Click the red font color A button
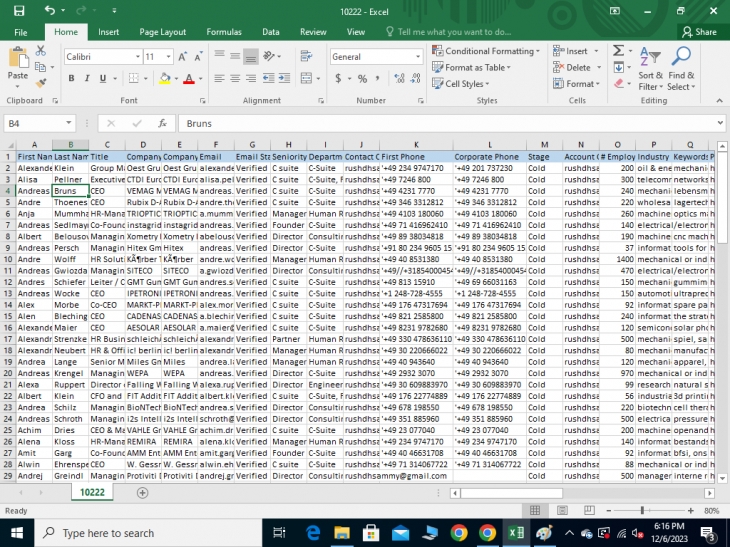 click(x=189, y=78)
